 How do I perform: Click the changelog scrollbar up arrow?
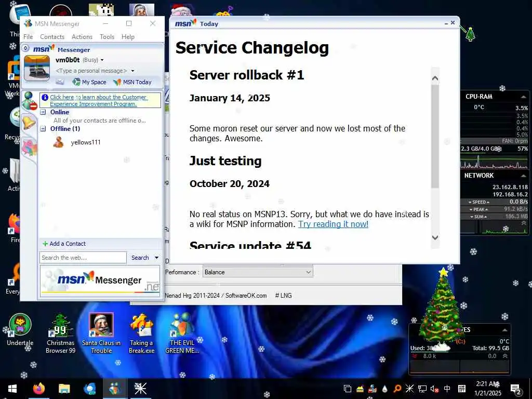(x=435, y=78)
